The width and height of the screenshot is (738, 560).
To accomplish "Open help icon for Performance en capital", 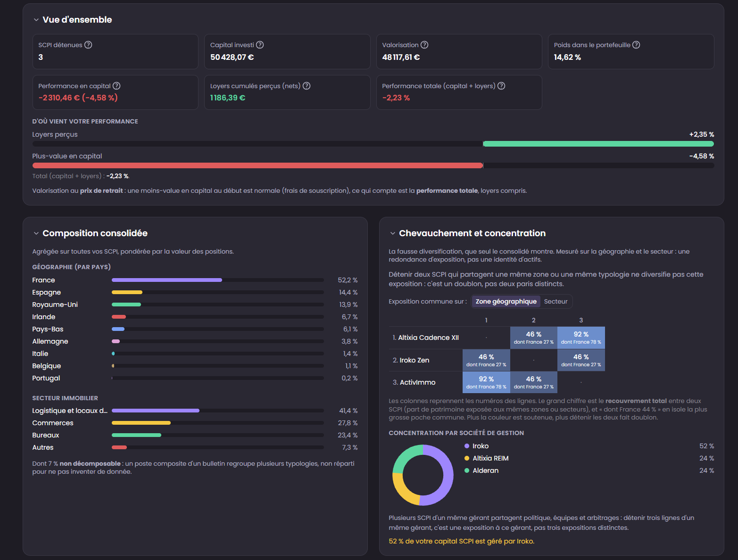I will coord(116,86).
